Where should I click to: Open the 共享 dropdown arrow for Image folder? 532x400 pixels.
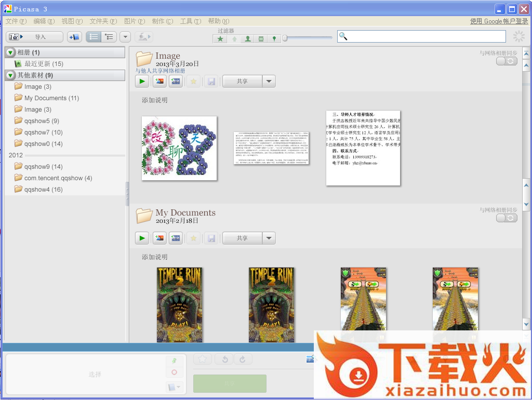click(x=269, y=81)
